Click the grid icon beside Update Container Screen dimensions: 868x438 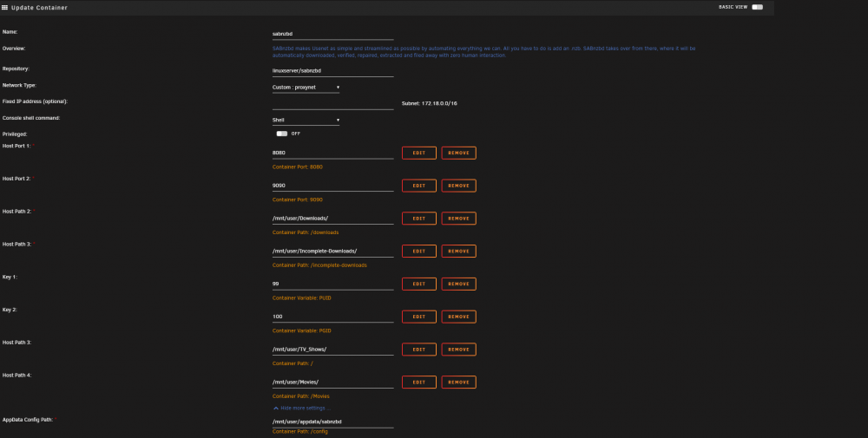(4, 8)
